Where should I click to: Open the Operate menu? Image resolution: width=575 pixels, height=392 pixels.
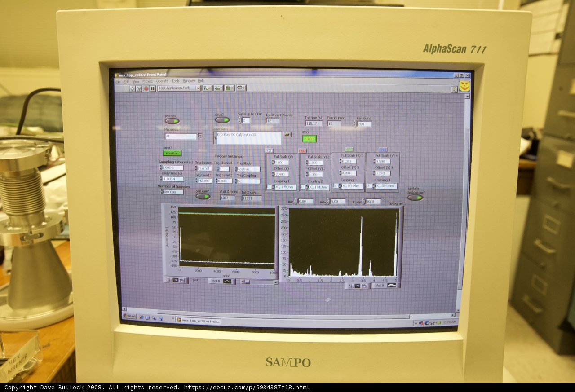162,81
